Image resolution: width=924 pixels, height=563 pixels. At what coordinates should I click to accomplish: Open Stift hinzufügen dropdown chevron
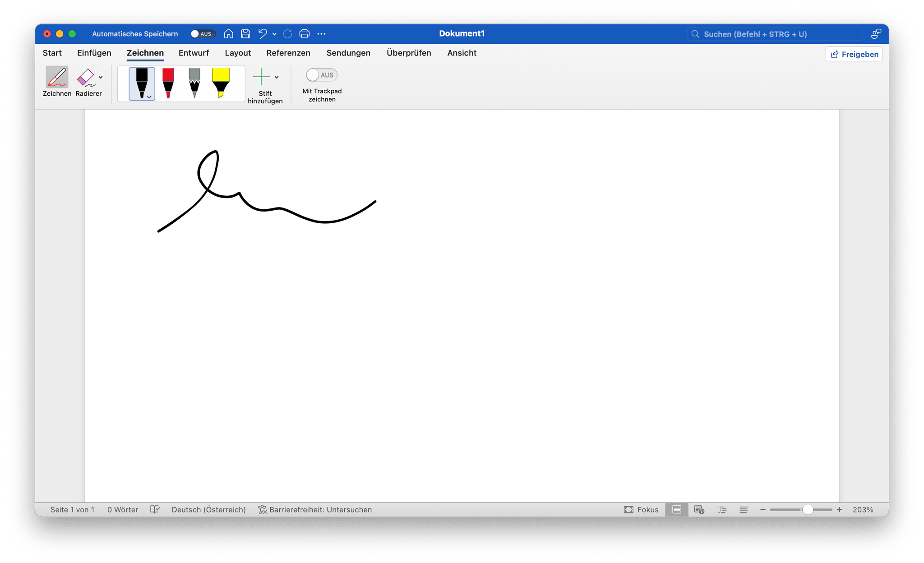click(277, 77)
